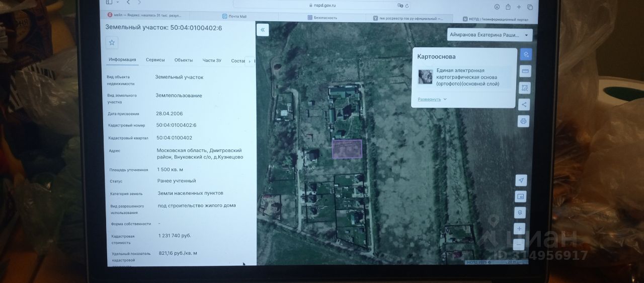Screen dimensions: 644x283
Task: Click the highlighted purple parcel on map
Action: tap(347, 149)
